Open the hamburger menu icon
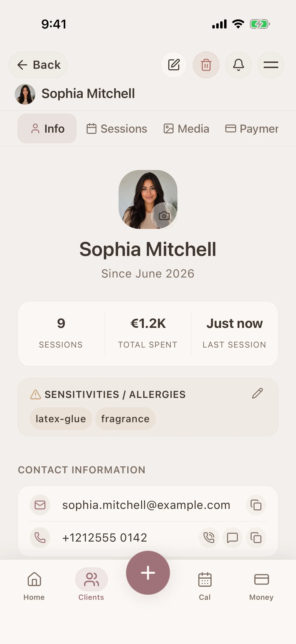 point(271,65)
